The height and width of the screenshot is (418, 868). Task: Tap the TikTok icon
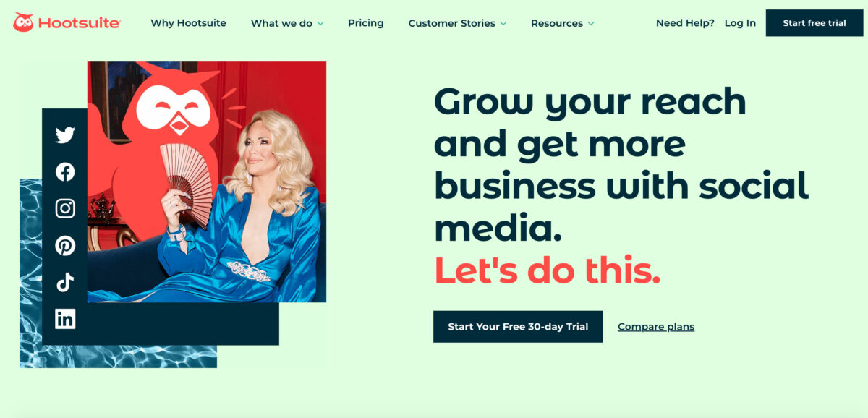[x=65, y=283]
